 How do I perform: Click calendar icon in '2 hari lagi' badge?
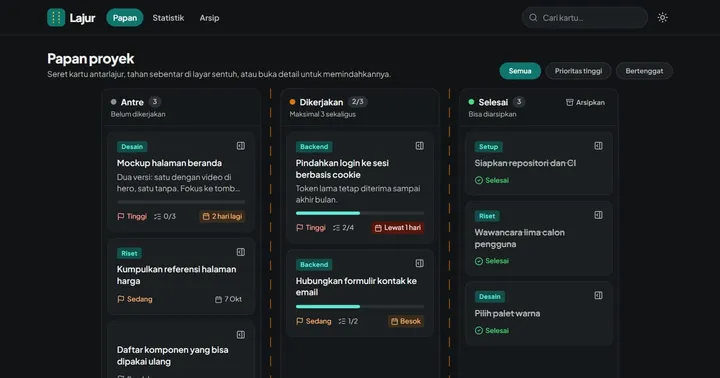206,216
